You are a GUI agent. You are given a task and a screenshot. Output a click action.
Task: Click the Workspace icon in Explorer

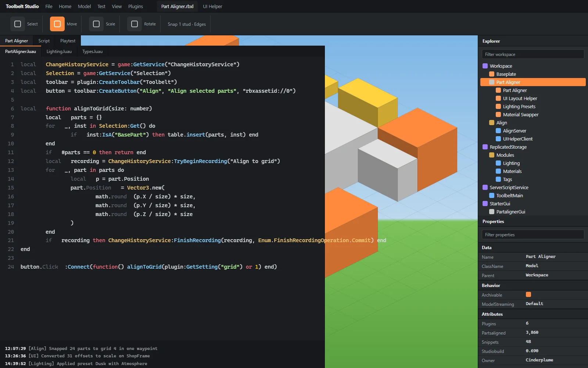[x=485, y=66]
